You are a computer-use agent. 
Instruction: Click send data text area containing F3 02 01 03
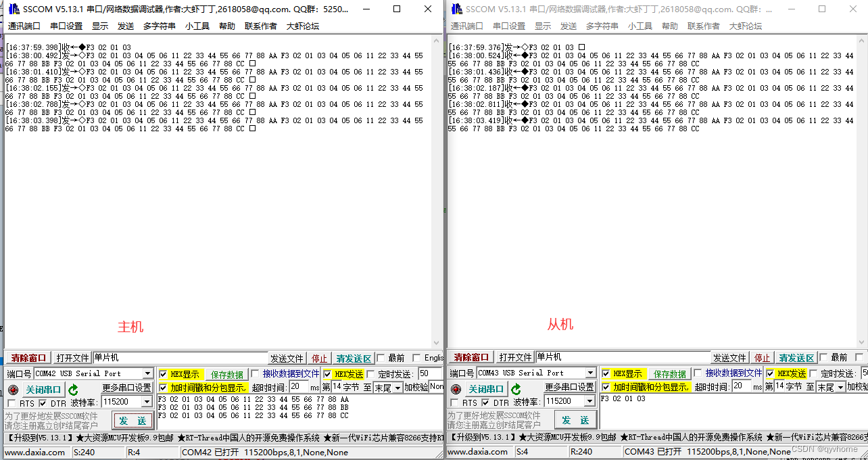733,412
